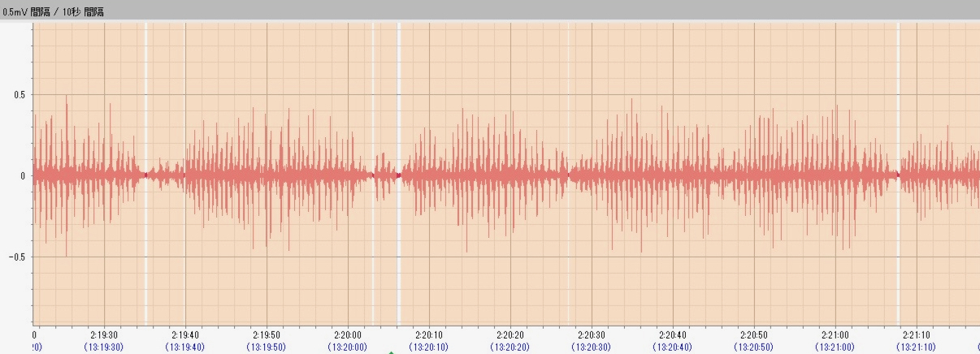Click the (13:20:00) blue clock time label

click(x=348, y=347)
